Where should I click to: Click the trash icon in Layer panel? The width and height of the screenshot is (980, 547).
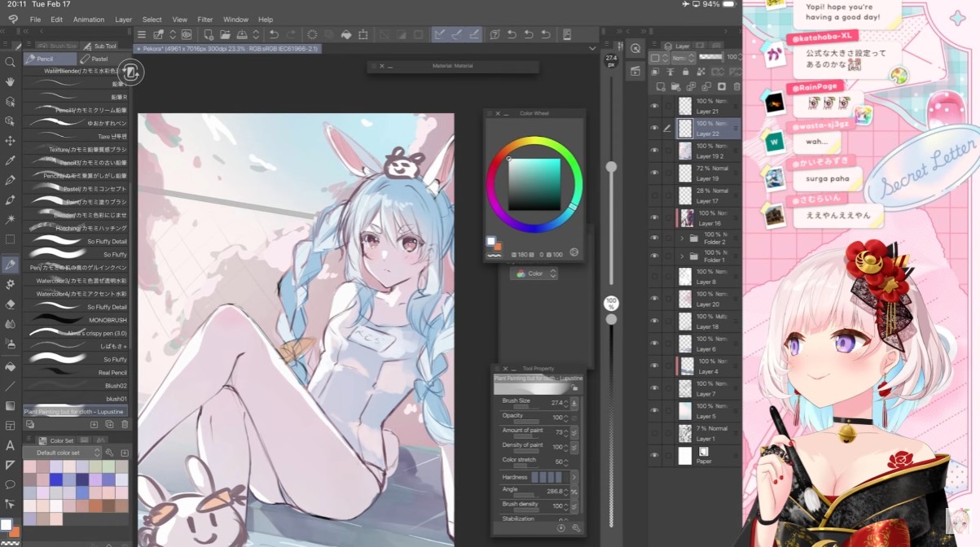coord(736,86)
